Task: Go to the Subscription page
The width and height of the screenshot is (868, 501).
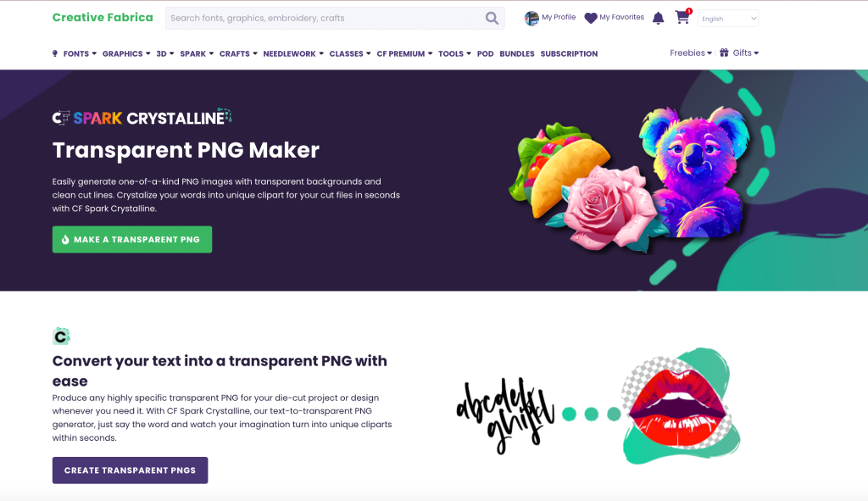Action: pos(569,53)
